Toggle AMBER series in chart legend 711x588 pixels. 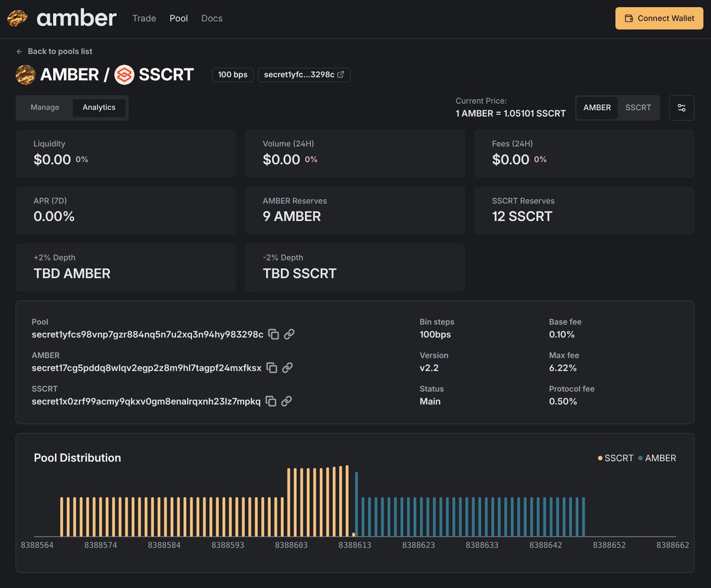(x=657, y=458)
